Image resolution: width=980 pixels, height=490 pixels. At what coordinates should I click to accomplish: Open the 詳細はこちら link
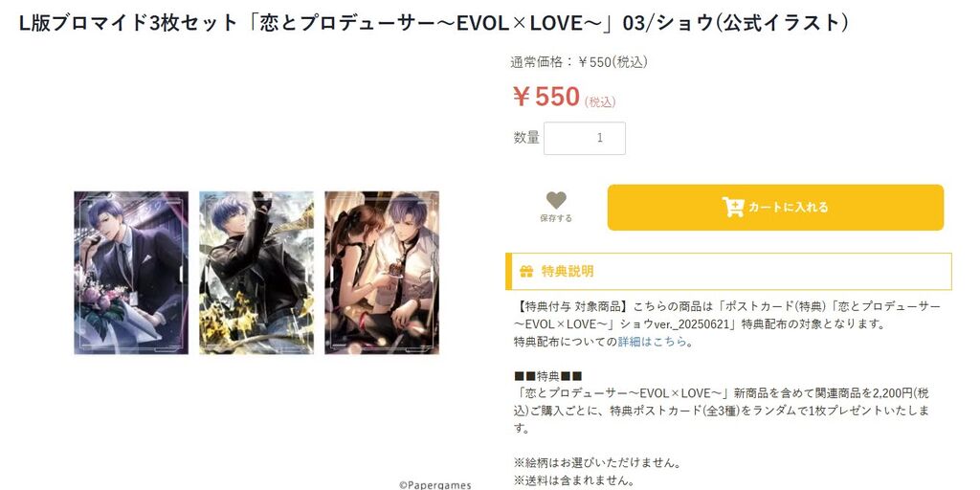[652, 342]
